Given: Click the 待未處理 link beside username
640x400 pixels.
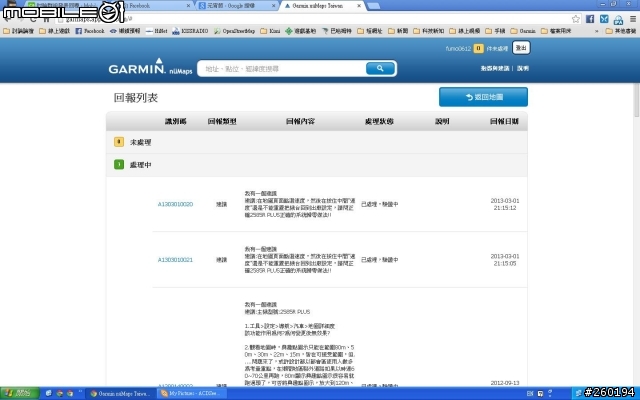Looking at the screenshot, I should 497,48.
